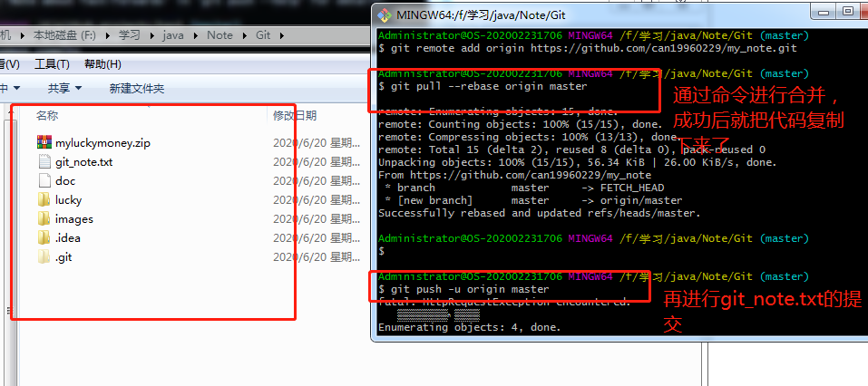Viewport: 868px width, 386px height.
Task: Click 本地磁盘 (F:) in address breadcrumb
Action: (x=64, y=35)
